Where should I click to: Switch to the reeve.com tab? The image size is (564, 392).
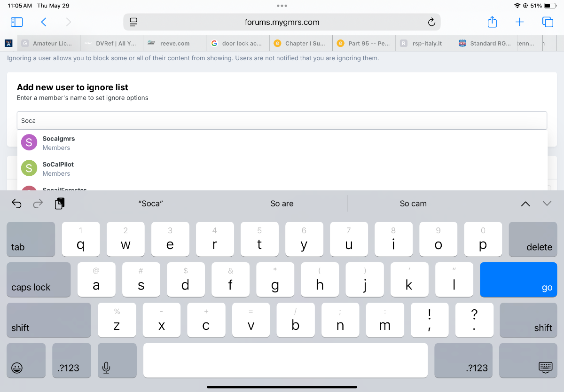[174, 43]
